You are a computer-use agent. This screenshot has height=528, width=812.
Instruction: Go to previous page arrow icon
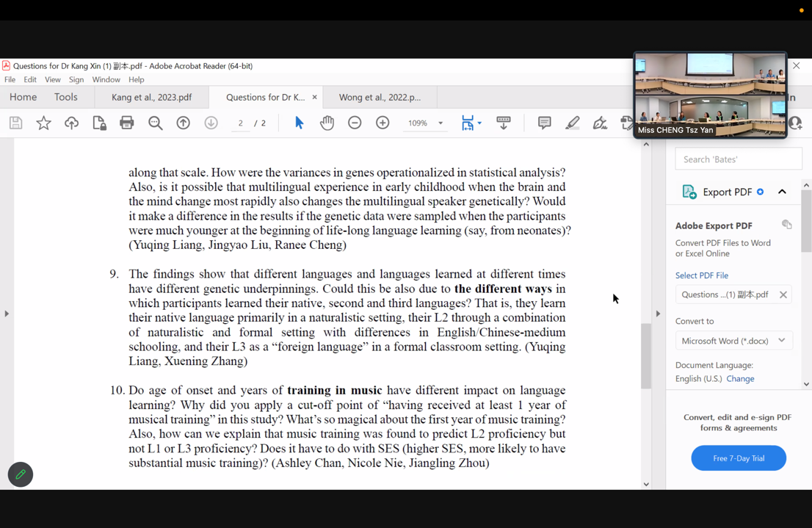point(183,123)
